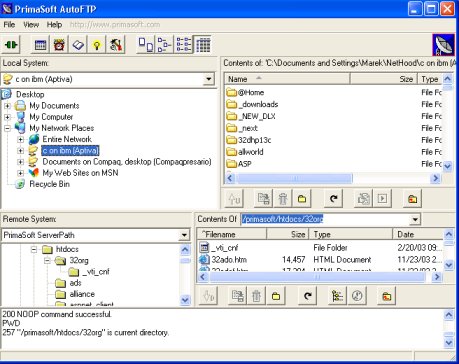This screenshot has height=364, width=459.
Task: Collapse the htdocs remote folder node
Action: (34, 249)
